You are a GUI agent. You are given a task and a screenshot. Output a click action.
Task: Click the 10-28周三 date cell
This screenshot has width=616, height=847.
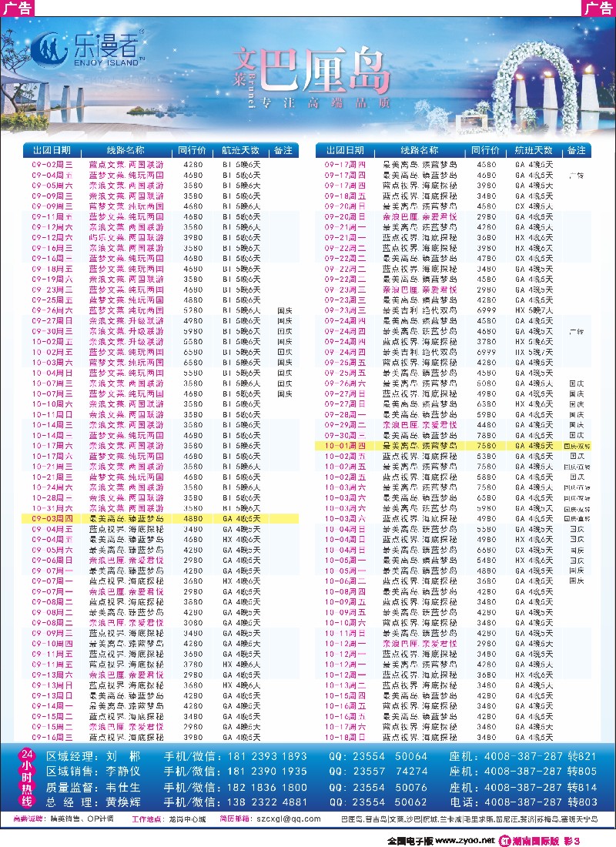click(x=52, y=498)
